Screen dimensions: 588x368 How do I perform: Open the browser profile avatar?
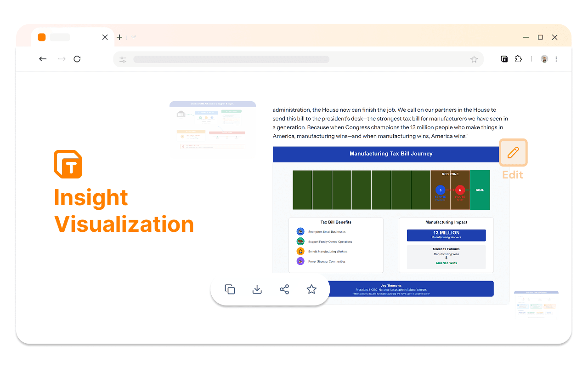point(544,59)
